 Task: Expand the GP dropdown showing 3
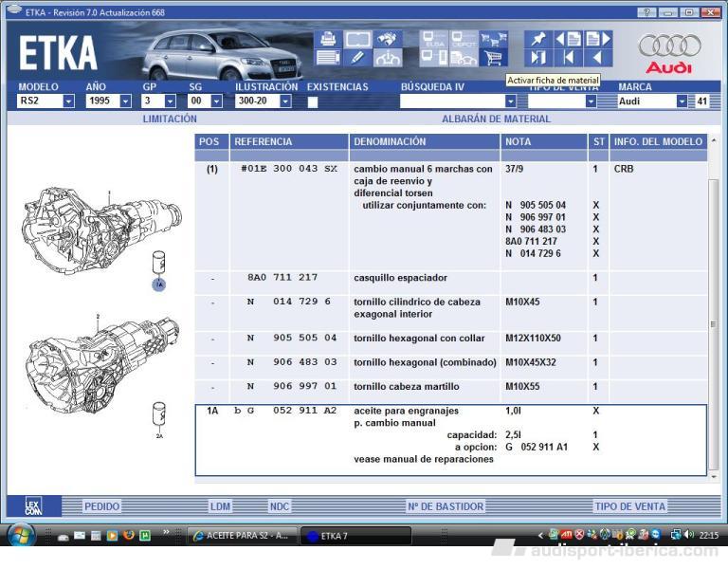171,101
